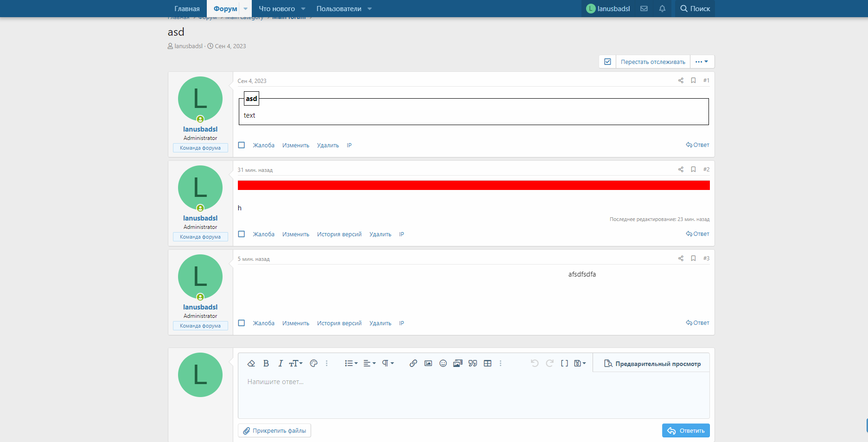This screenshot has height=442, width=868.
Task: Open the smilies emoji picker
Action: tap(443, 363)
